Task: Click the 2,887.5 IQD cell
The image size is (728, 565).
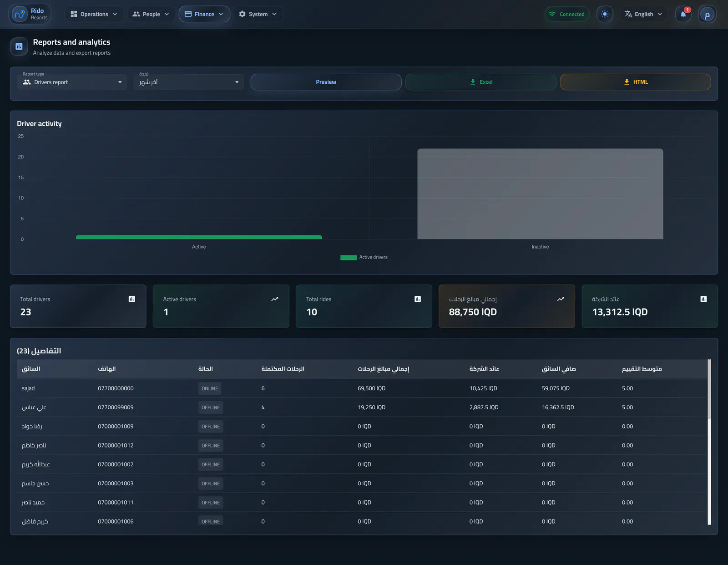Action: tap(484, 407)
